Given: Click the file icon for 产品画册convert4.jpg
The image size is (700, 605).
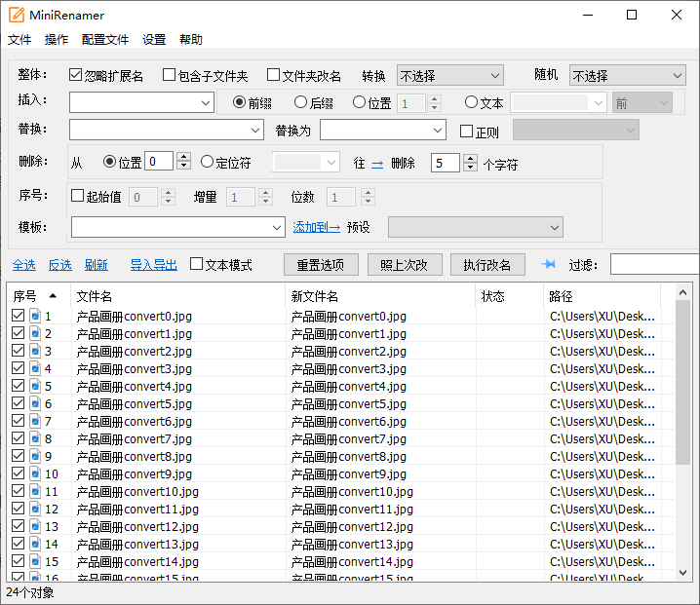Looking at the screenshot, I should [35, 386].
